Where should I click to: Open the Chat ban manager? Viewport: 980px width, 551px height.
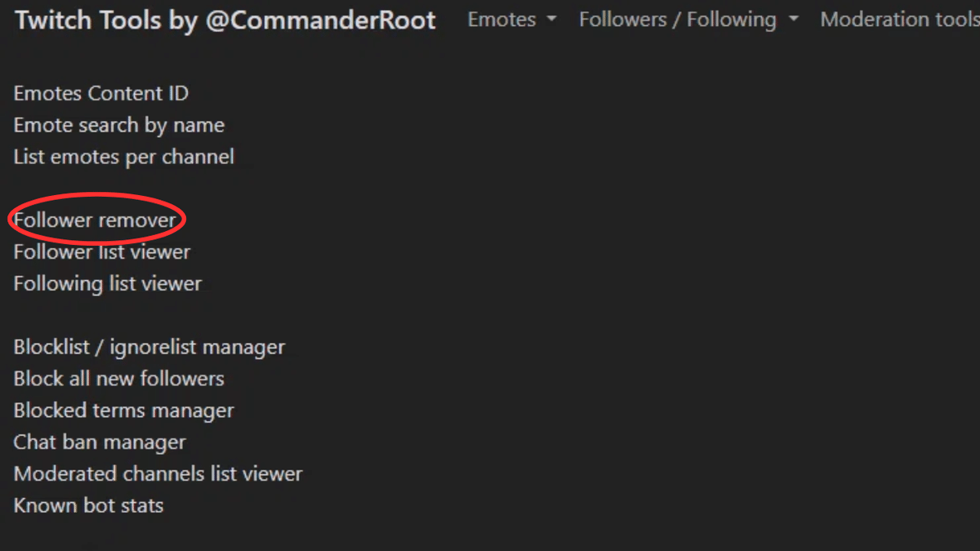pyautogui.click(x=99, y=442)
